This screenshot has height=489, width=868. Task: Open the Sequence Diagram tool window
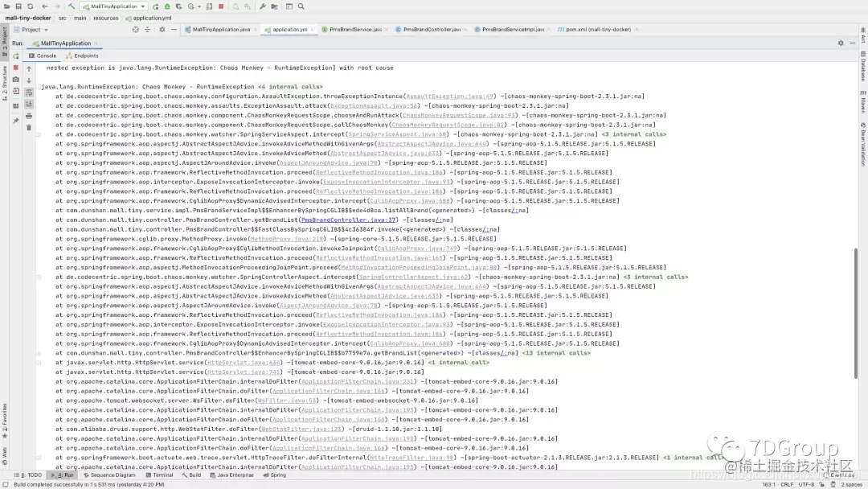[x=109, y=475]
